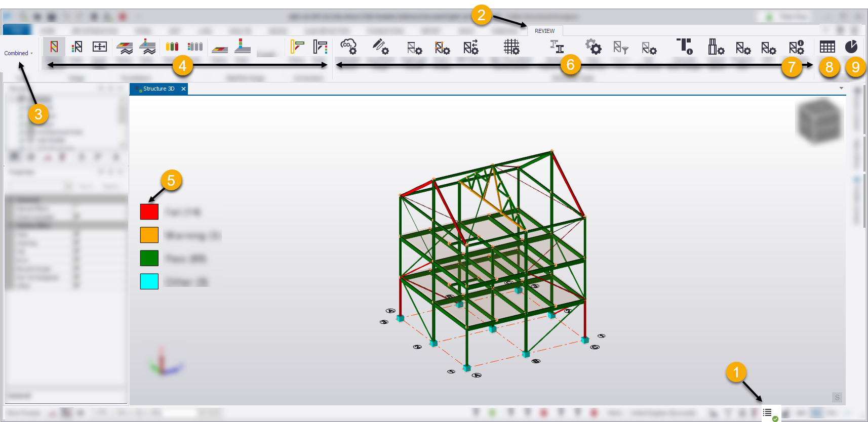Expand the document tab list dropdown arrow
Screen dimensions: 868x422
tap(841, 89)
